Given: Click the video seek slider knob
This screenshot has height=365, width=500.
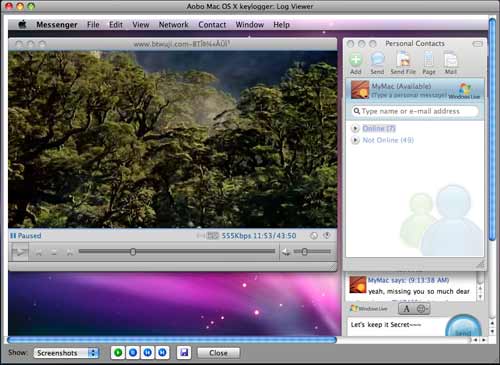Looking at the screenshot, I should [133, 252].
